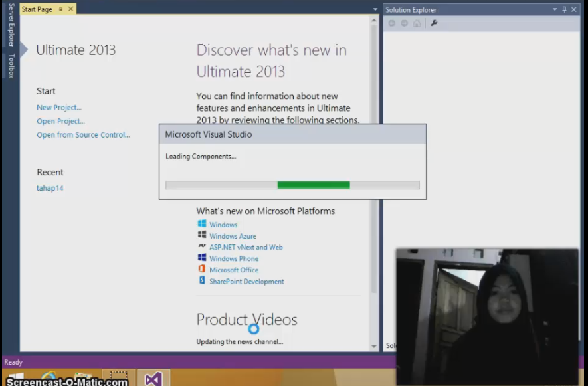Click the webcam video overlay

pyautogui.click(x=487, y=317)
